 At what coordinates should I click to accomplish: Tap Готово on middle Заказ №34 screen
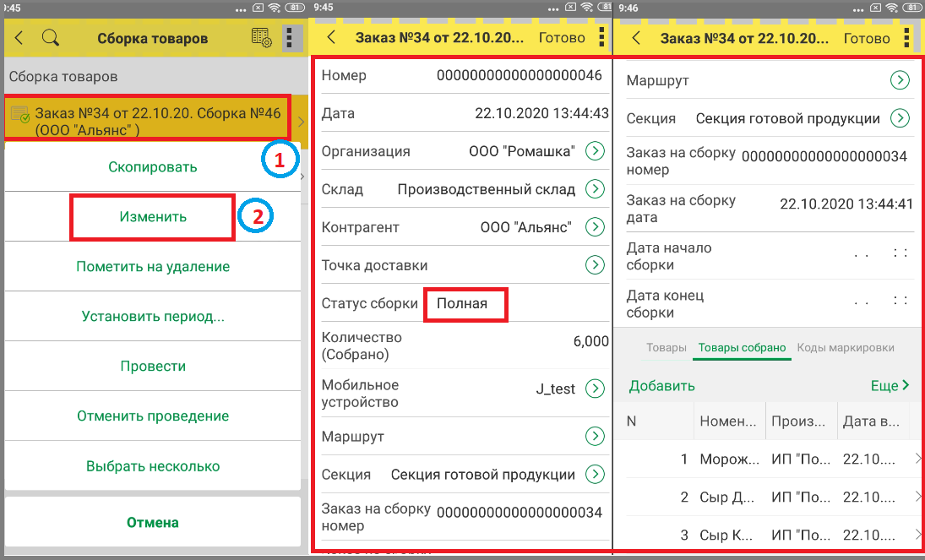[x=563, y=38]
